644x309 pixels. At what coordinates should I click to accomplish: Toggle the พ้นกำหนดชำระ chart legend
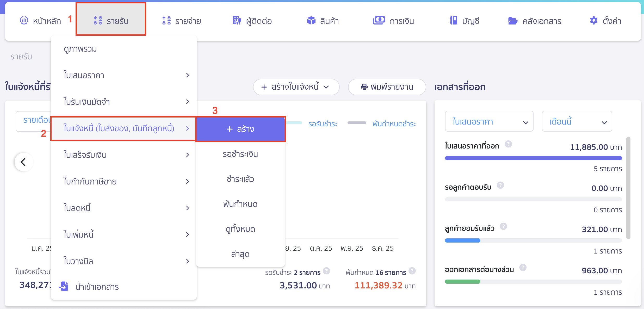(x=394, y=124)
